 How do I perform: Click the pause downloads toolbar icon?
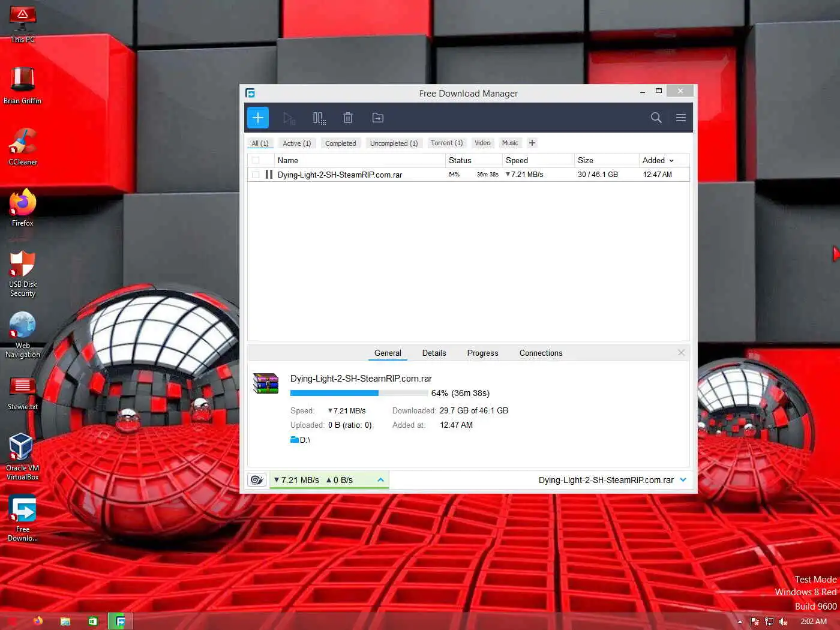click(x=319, y=118)
